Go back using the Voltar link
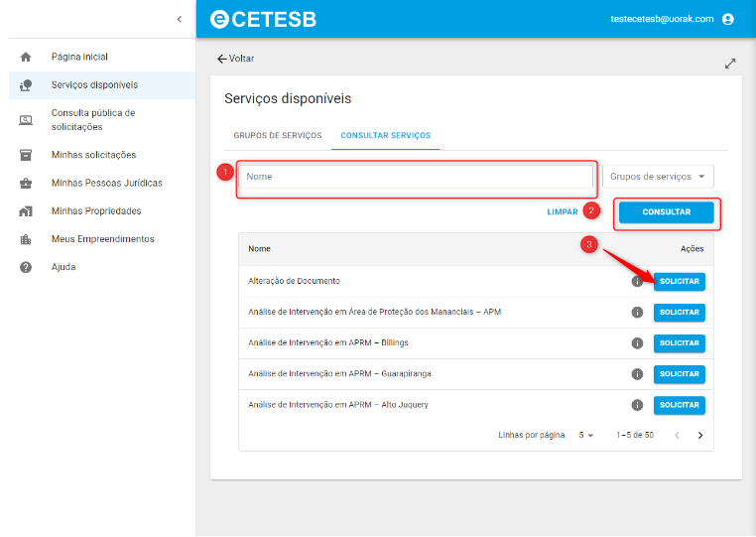Screen dimensions: 756x537 236,59
